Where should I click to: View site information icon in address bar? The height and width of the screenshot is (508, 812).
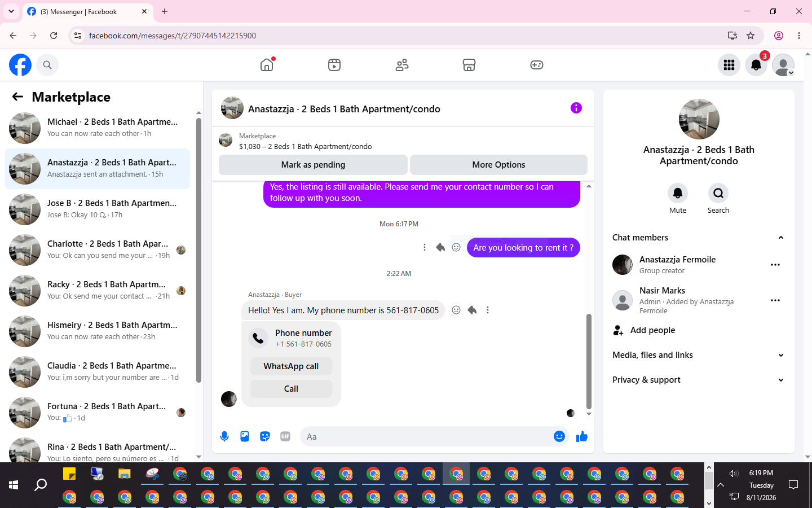tap(78, 36)
